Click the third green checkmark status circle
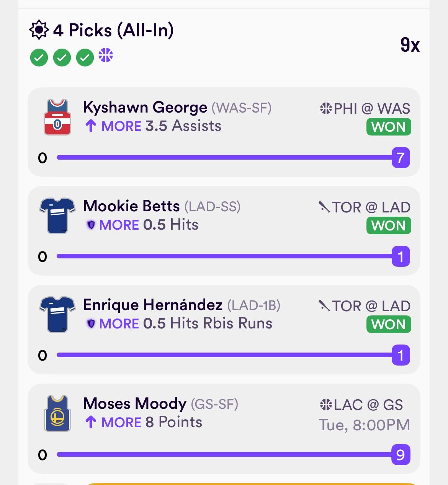The width and height of the screenshot is (448, 485). point(85,58)
